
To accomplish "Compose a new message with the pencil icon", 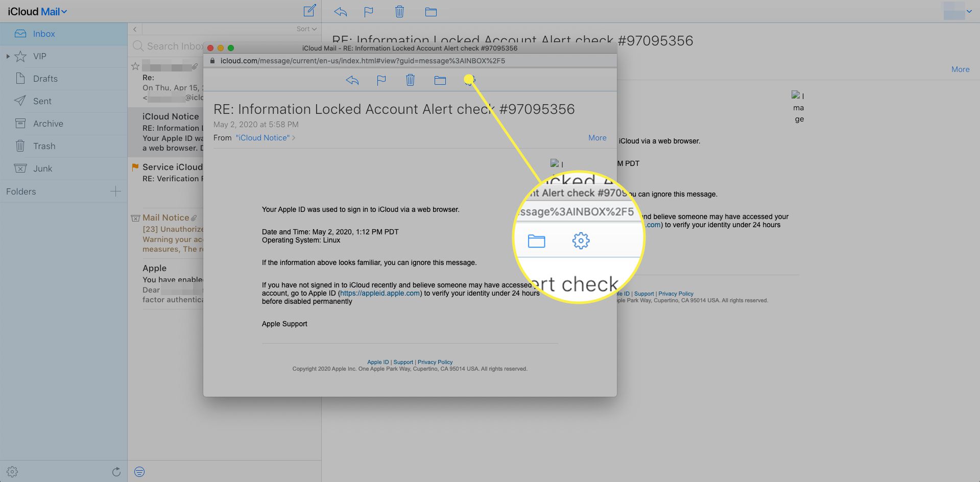I will [x=310, y=11].
